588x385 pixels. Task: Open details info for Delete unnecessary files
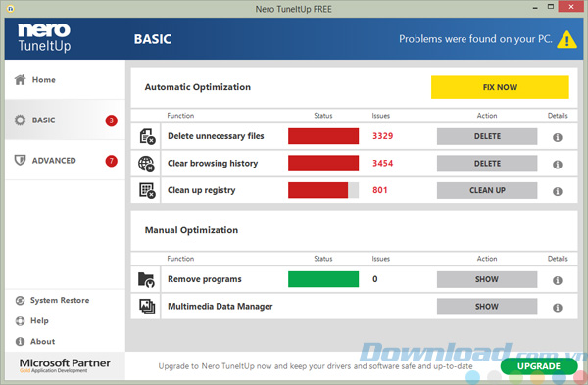558,137
